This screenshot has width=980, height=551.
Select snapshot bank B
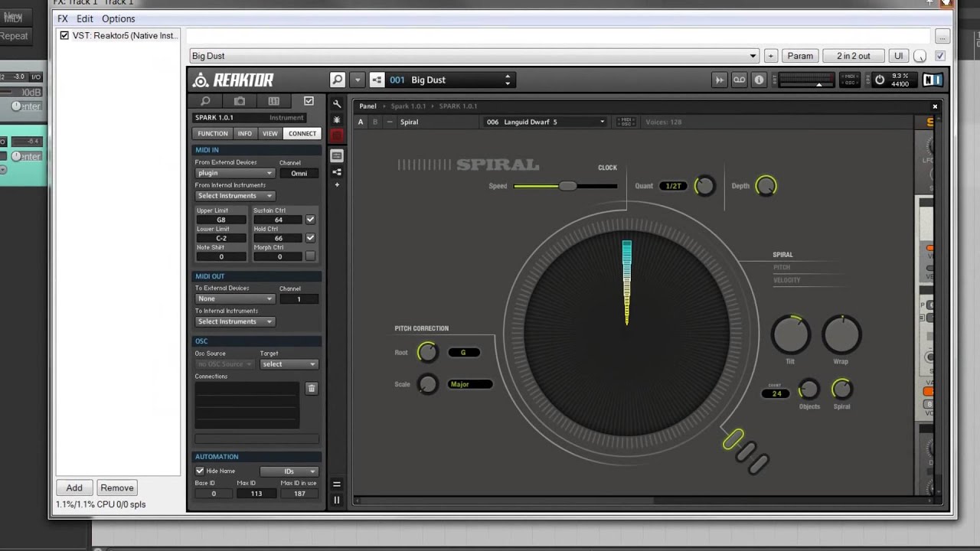click(375, 122)
